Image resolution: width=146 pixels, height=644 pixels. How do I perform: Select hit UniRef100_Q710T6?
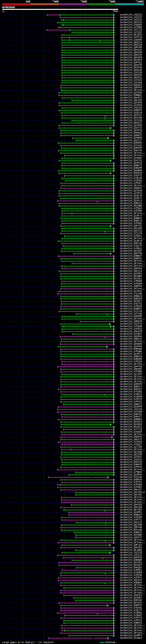(x=131, y=312)
